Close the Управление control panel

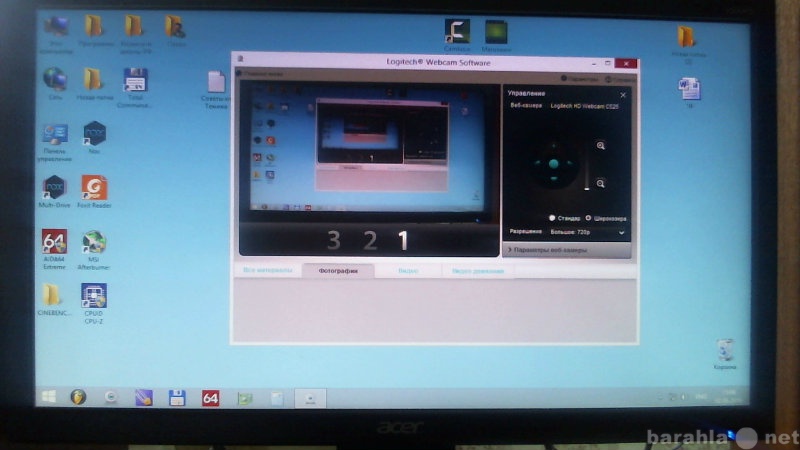pyautogui.click(x=623, y=95)
